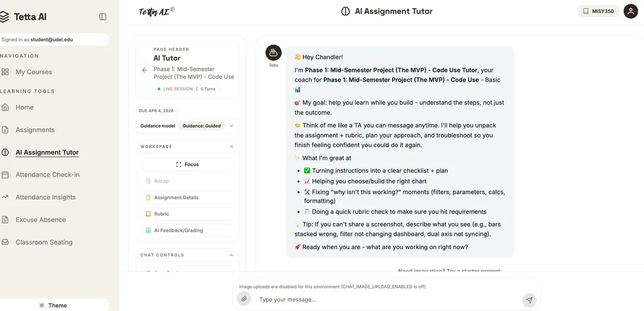Collapse the Chat Controls section
Screen dimensions: 644x311
click(231, 255)
